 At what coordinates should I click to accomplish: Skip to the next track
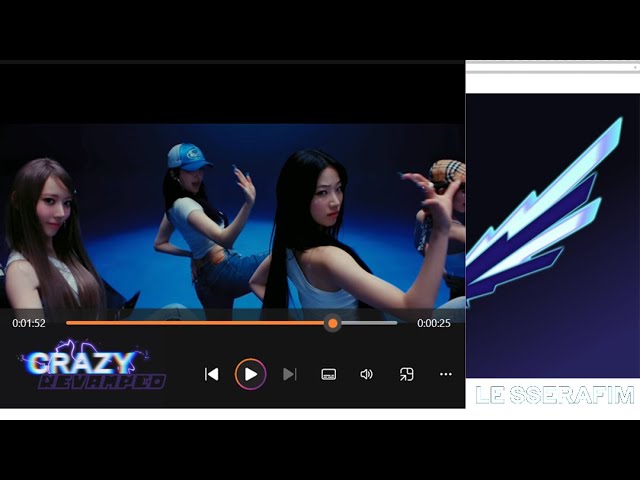[290, 374]
